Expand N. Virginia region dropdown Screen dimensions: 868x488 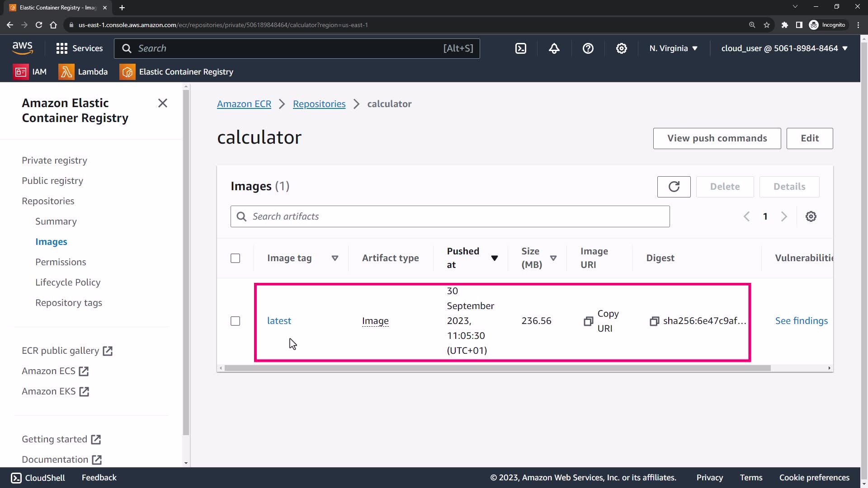[673, 48]
